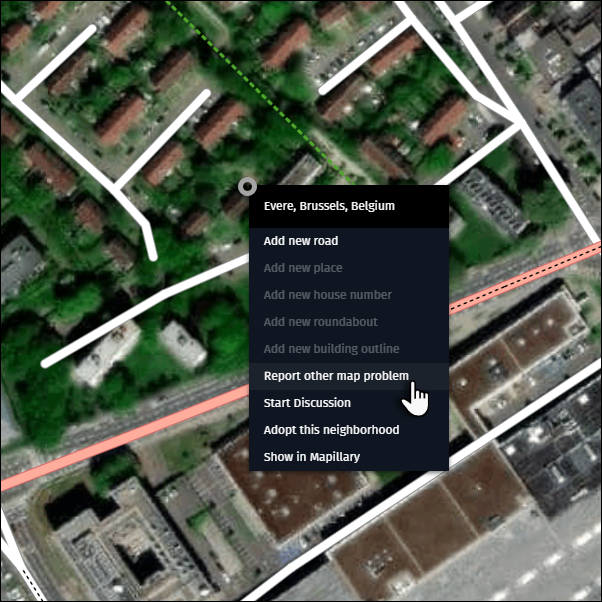Click the circular location marker on map
The height and width of the screenshot is (602, 602).
point(248,187)
